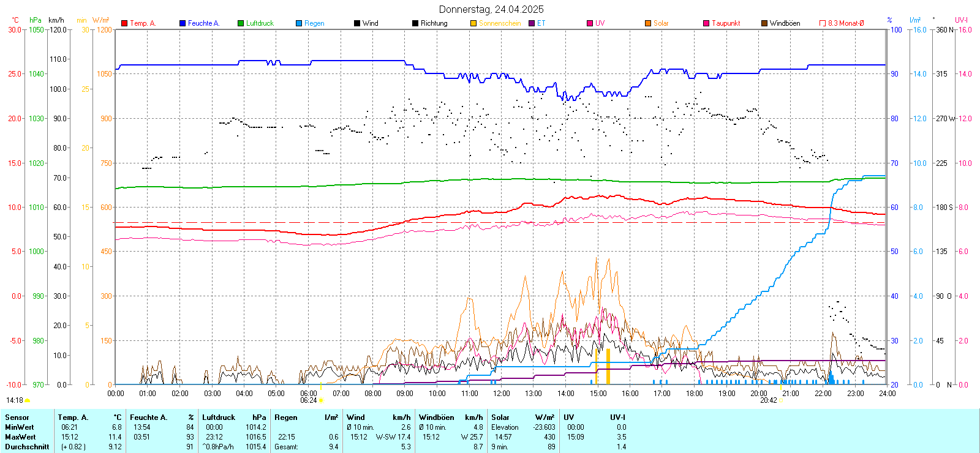
Task: Click the brown Windböen legend square
Action: point(764,23)
